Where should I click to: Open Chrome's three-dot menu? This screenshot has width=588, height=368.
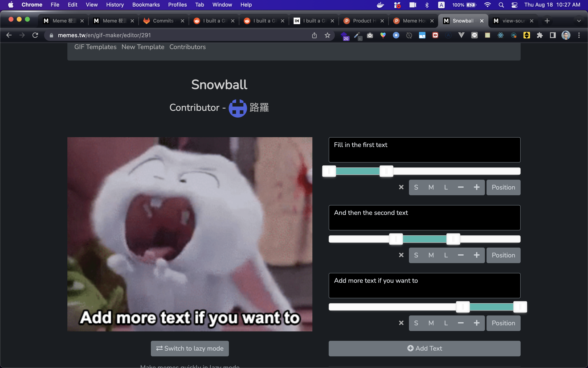coord(579,35)
